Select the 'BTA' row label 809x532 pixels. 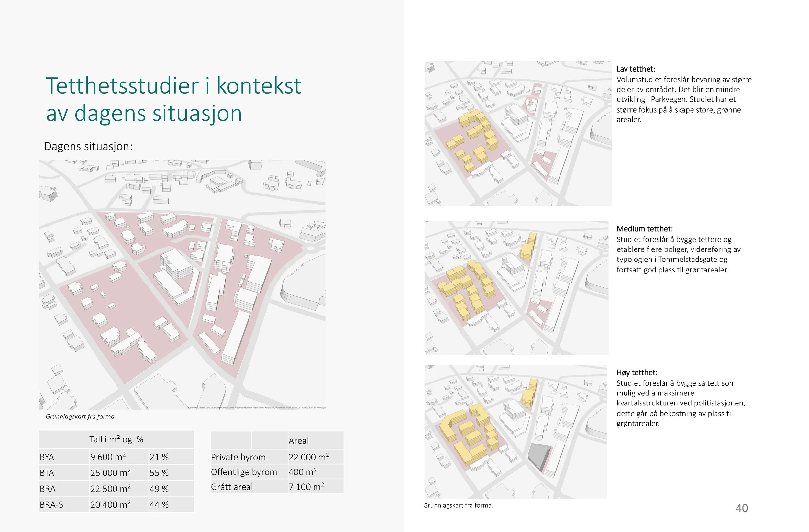click(x=47, y=473)
